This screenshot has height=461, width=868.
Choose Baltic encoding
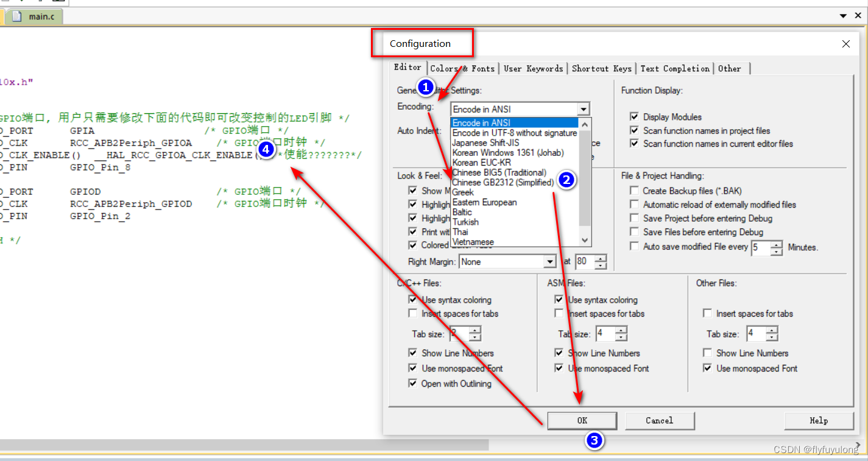[514, 212]
